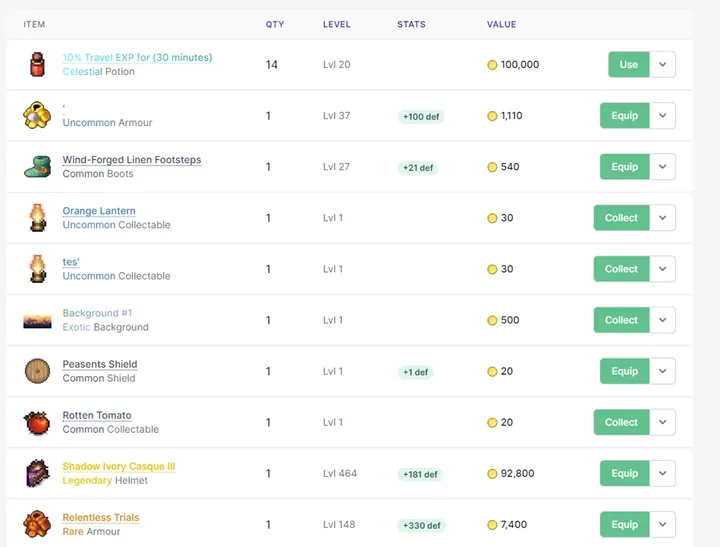Expand options for Background #1
Viewport: 720px width, 547px height.
(x=662, y=320)
